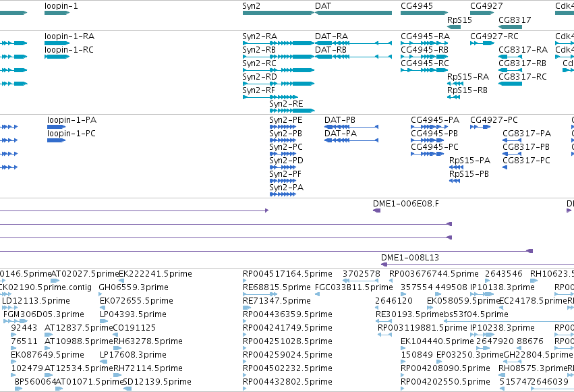Click the RpS15 gene label
The height and width of the screenshot is (392, 574).
[459, 20]
